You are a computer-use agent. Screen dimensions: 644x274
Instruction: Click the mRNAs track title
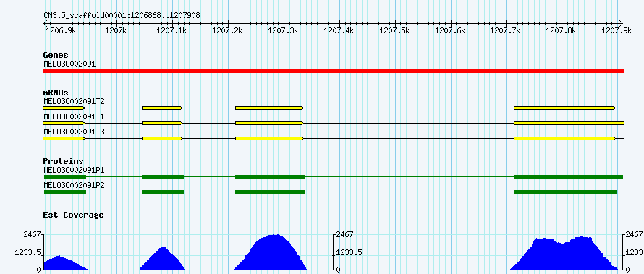coord(56,93)
